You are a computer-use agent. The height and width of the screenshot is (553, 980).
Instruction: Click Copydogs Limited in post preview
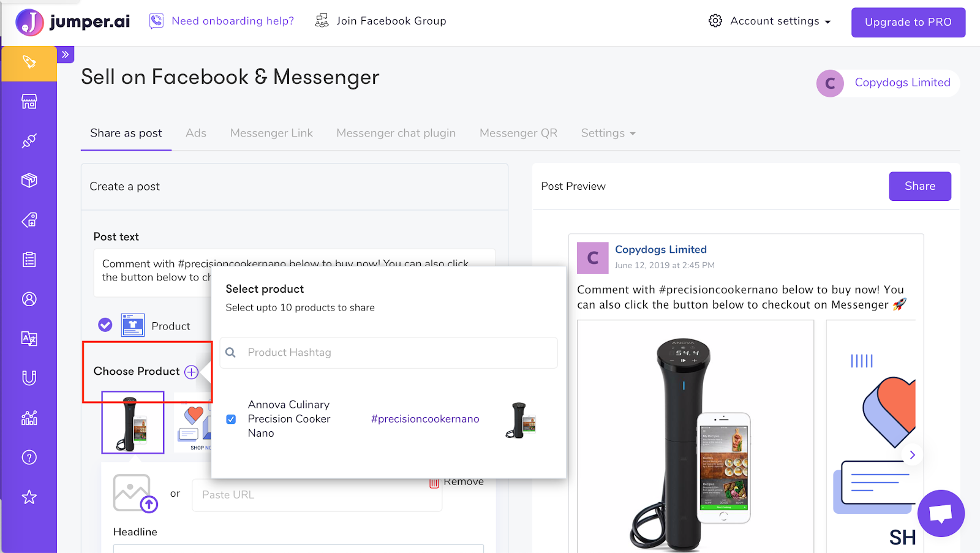[x=661, y=249]
